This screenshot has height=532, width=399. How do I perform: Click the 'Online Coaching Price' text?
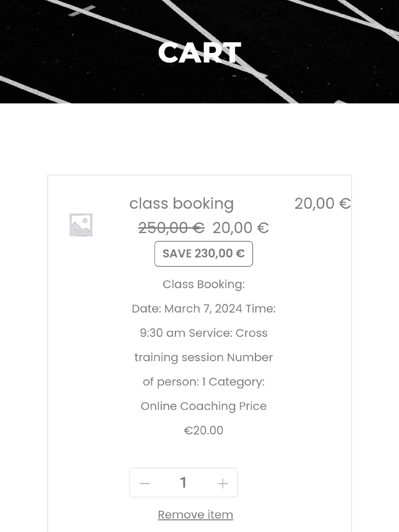pos(204,406)
